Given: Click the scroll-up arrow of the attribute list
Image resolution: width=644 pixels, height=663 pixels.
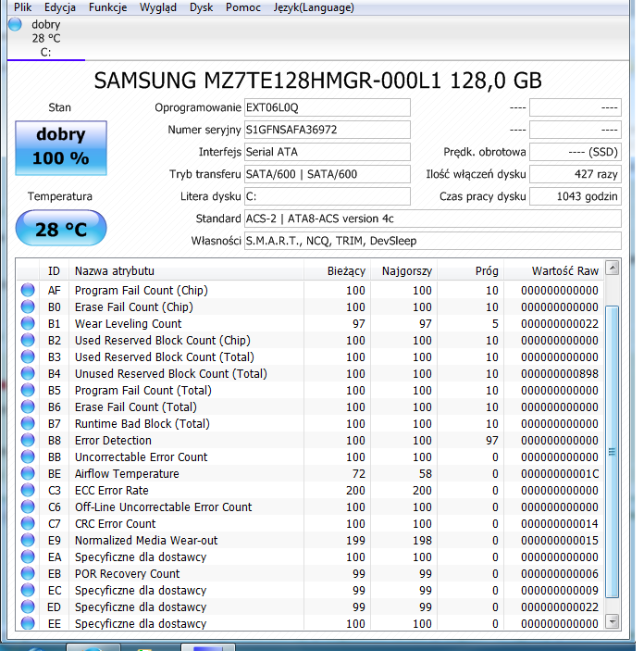Looking at the screenshot, I should [613, 268].
